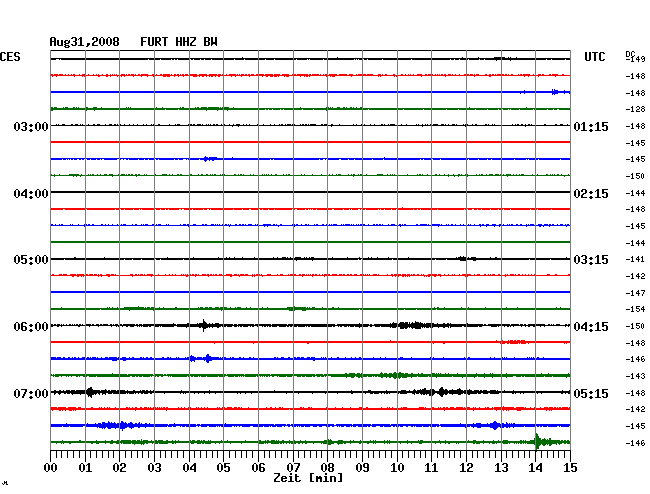The image size is (650, 494).
Task: Select the 07:00 local time label
Action: click(31, 393)
